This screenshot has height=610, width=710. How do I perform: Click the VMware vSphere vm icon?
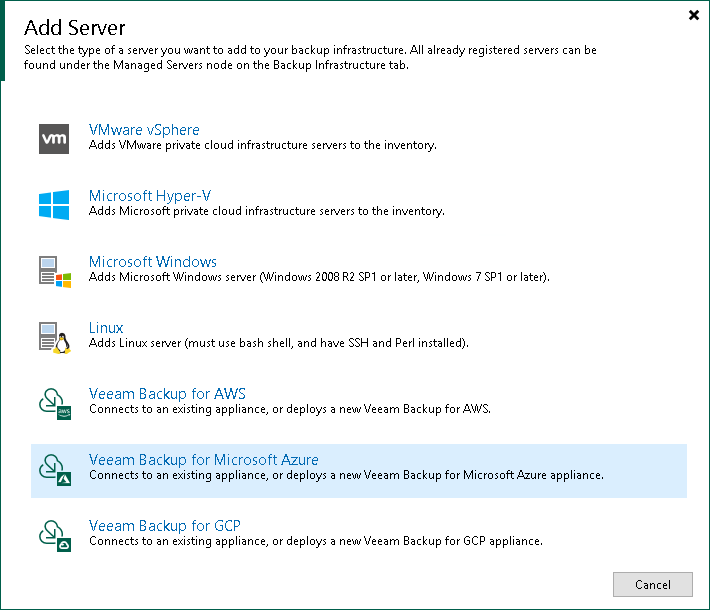pos(54,139)
